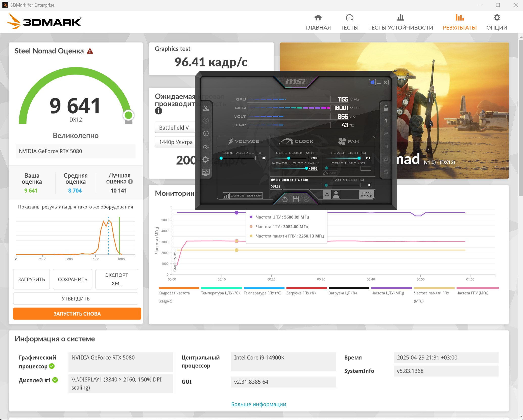
Task: Open the Battlefield V game dropdown
Action: pos(175,128)
